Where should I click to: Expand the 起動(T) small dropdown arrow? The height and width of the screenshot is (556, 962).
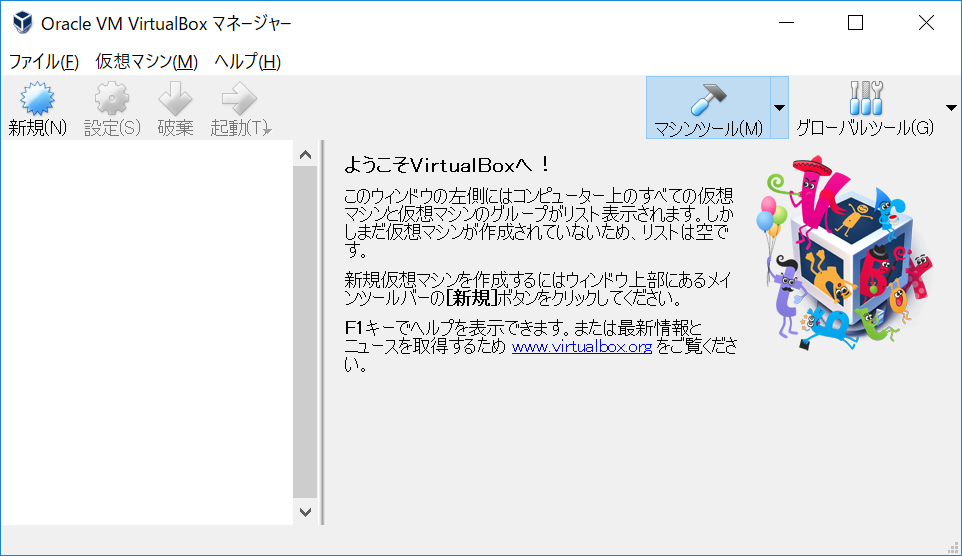[x=267, y=129]
